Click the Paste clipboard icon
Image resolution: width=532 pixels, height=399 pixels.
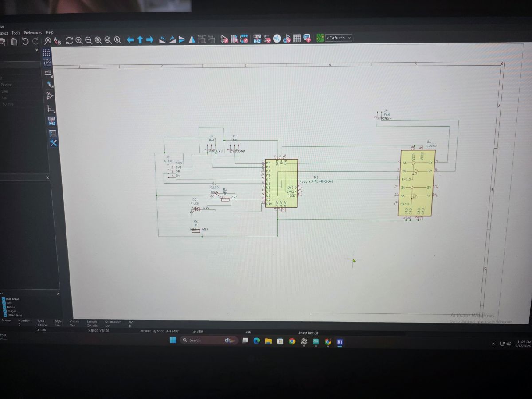tap(14, 42)
